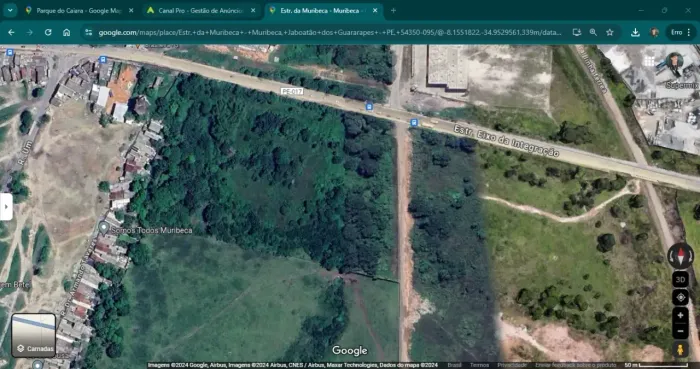Image resolution: width=700 pixels, height=369 pixels.
Task: Click the R. Um street label
Action: point(25,153)
